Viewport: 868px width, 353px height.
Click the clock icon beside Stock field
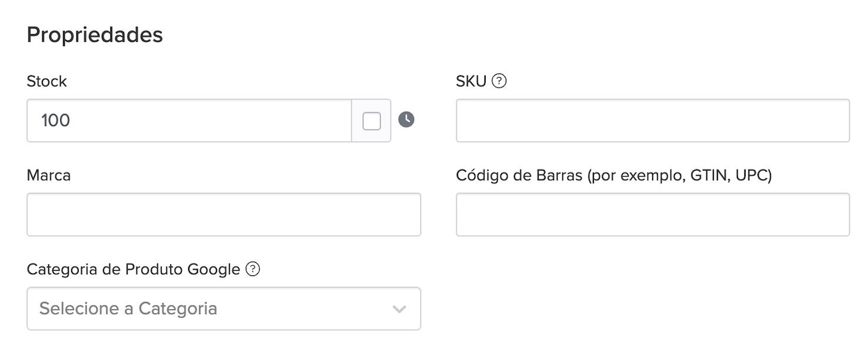tap(406, 120)
